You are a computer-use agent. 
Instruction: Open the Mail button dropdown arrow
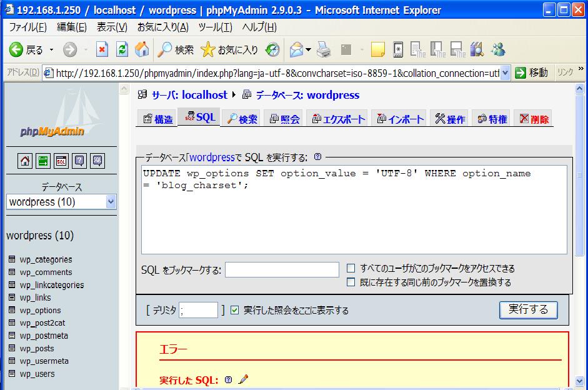(308, 49)
